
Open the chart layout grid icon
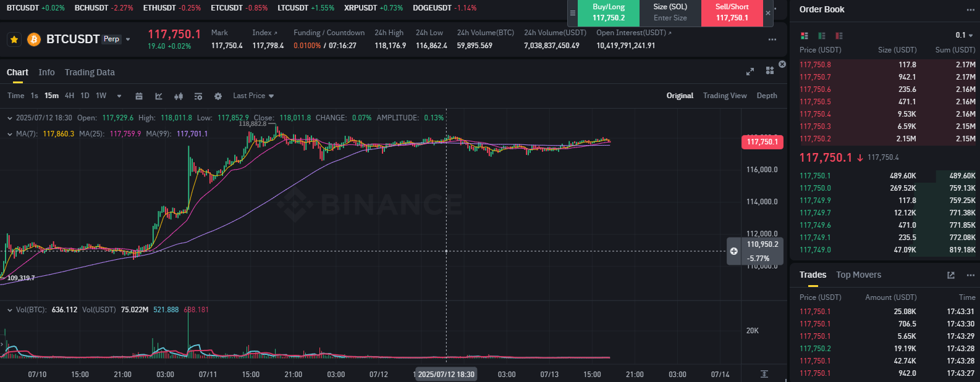pos(770,71)
